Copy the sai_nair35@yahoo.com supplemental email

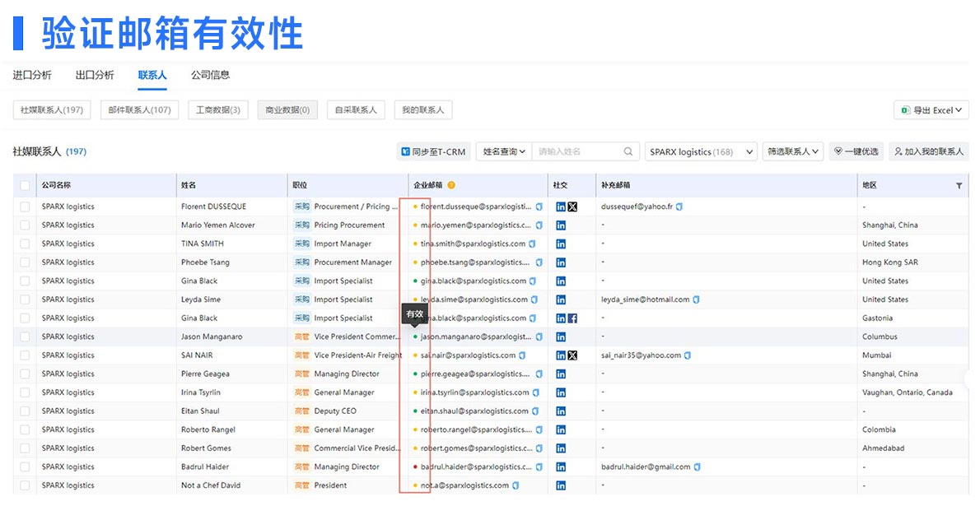(x=688, y=355)
